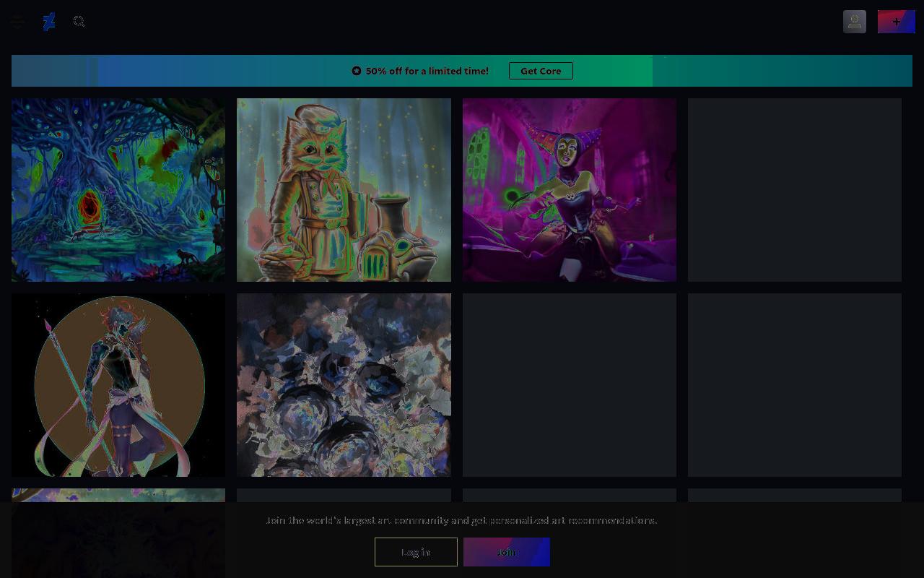Viewport: 924px width, 578px height.
Task: Click the DeviantArt logo
Action: coord(49,22)
